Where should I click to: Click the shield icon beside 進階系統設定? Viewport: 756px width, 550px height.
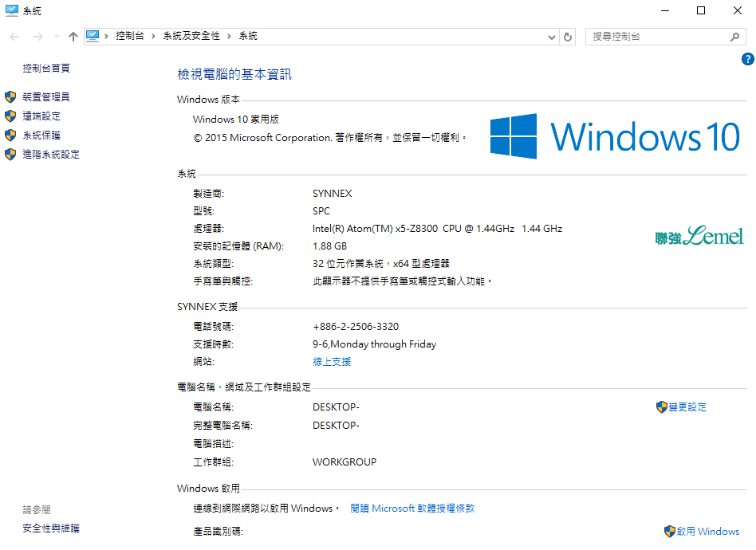(10, 155)
